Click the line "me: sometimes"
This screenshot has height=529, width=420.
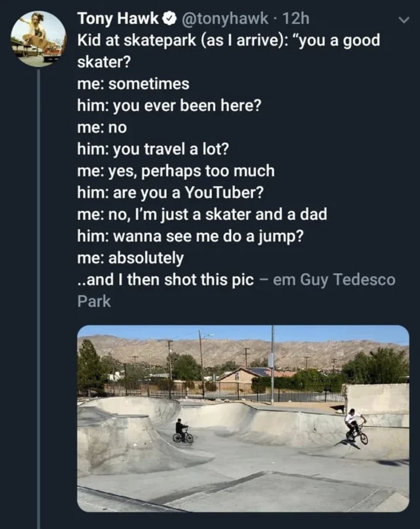tap(133, 83)
